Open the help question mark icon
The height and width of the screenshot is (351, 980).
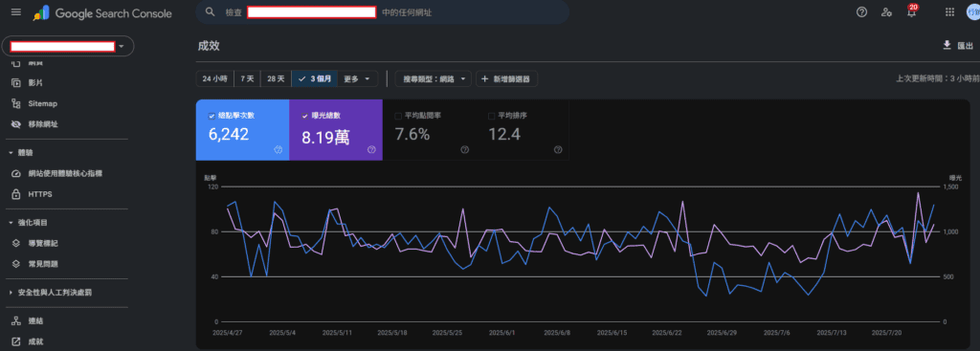pyautogui.click(x=861, y=11)
